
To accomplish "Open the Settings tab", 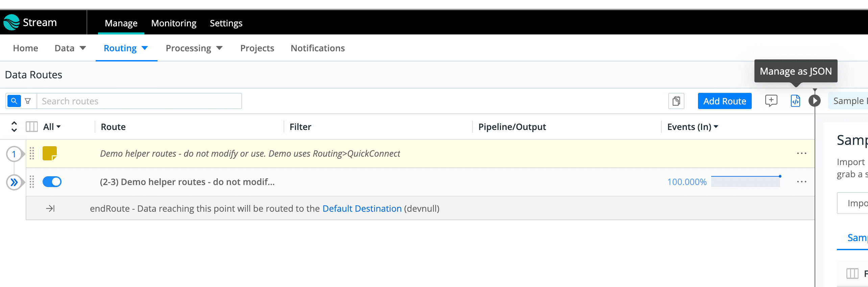I will [x=226, y=23].
